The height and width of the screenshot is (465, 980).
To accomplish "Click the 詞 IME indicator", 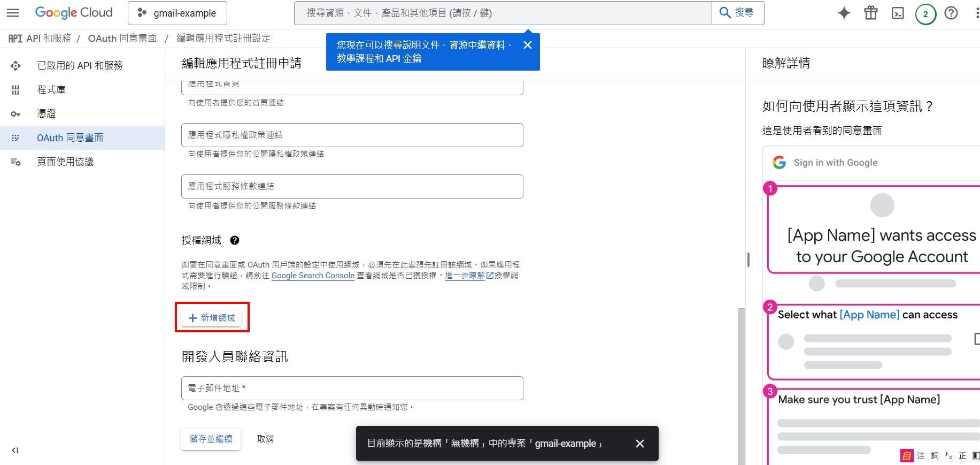I will point(935,456).
